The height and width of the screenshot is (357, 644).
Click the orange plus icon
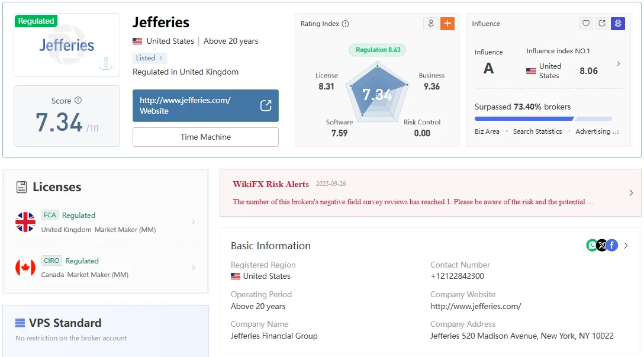(x=447, y=24)
